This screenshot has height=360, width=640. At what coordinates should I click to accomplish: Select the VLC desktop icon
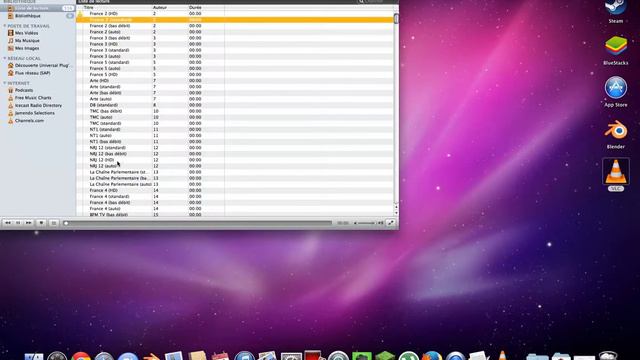616,174
